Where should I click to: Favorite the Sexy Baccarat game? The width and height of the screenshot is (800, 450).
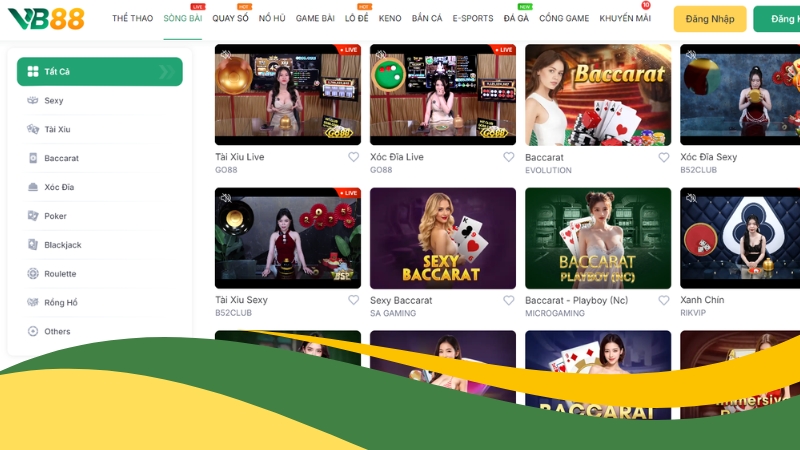[x=509, y=301]
